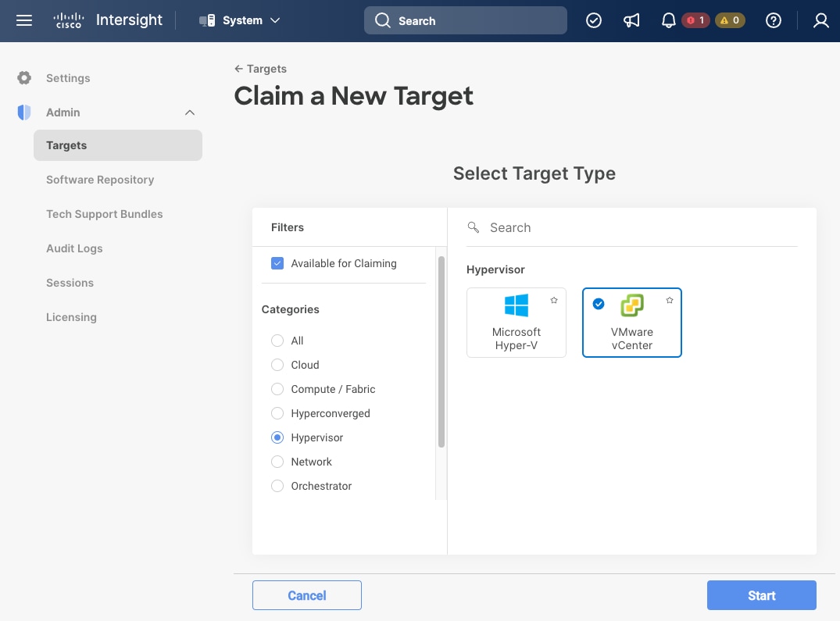Click the magnifier icon in header search
This screenshot has height=621, width=840.
point(383,20)
